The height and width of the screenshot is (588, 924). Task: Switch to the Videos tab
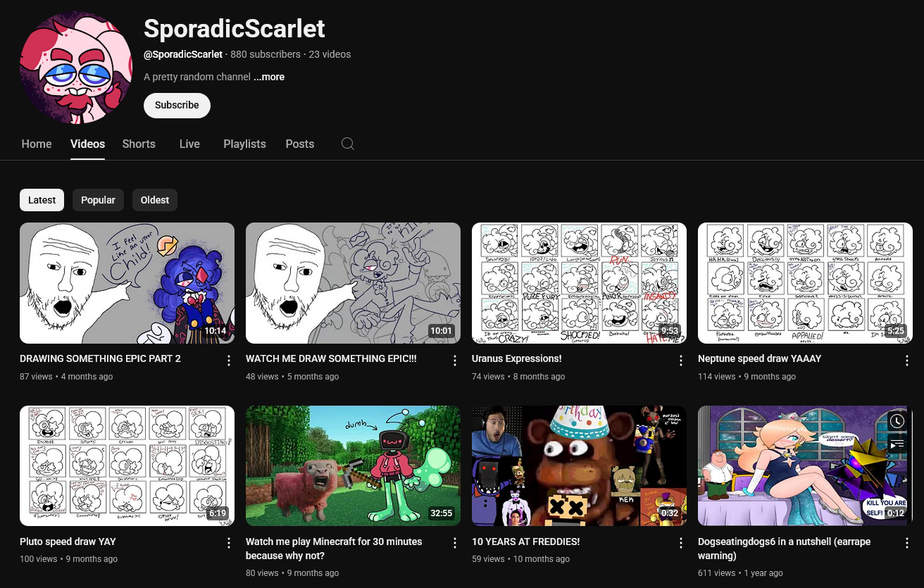tap(87, 144)
